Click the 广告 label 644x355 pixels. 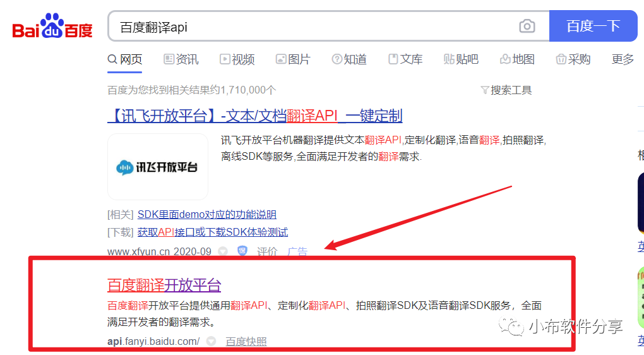click(x=297, y=251)
